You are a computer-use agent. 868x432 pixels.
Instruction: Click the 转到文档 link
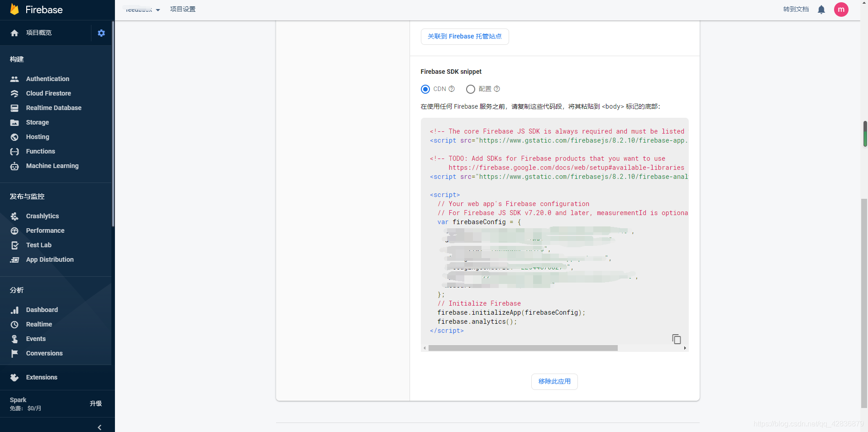[796, 9]
